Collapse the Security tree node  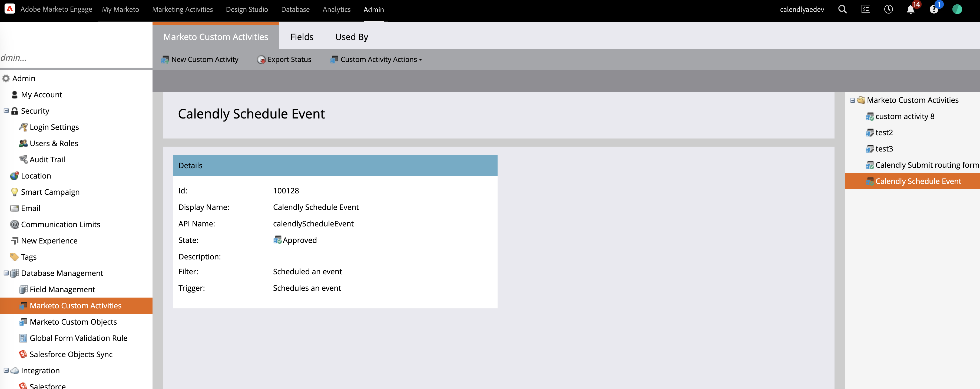[6, 111]
